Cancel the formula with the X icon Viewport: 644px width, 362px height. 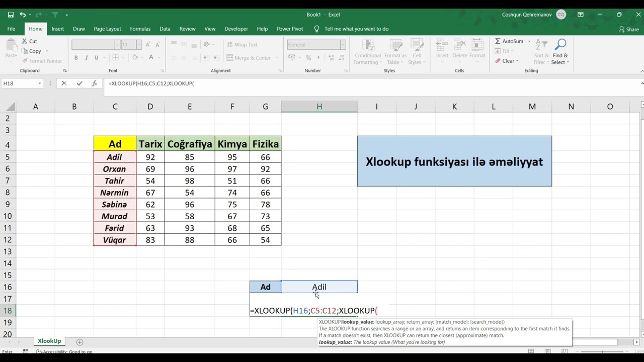(64, 83)
